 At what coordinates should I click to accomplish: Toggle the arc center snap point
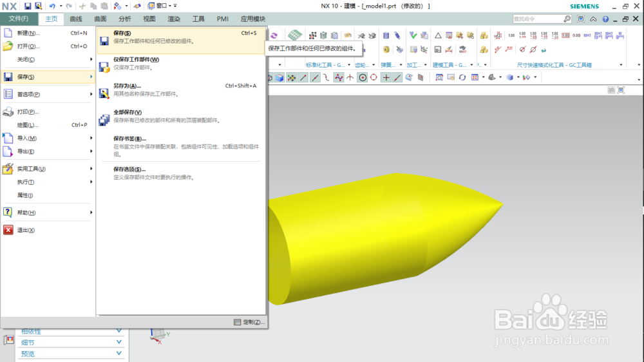362,77
